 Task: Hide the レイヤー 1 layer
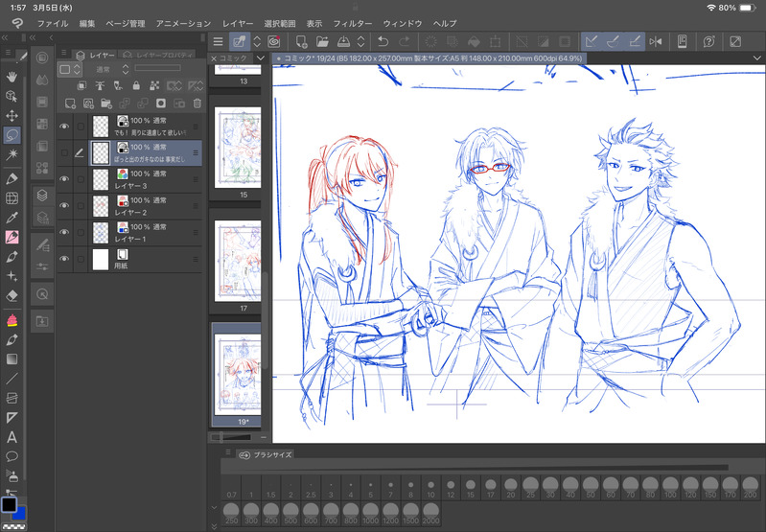click(x=64, y=232)
